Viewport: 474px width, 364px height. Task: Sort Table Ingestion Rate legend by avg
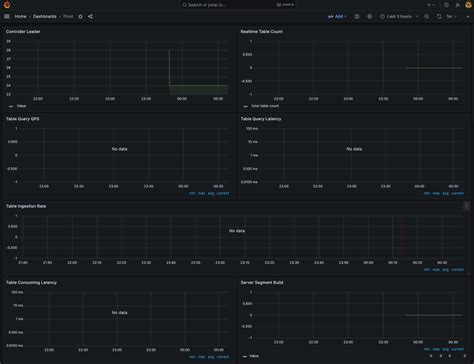[x=445, y=270]
